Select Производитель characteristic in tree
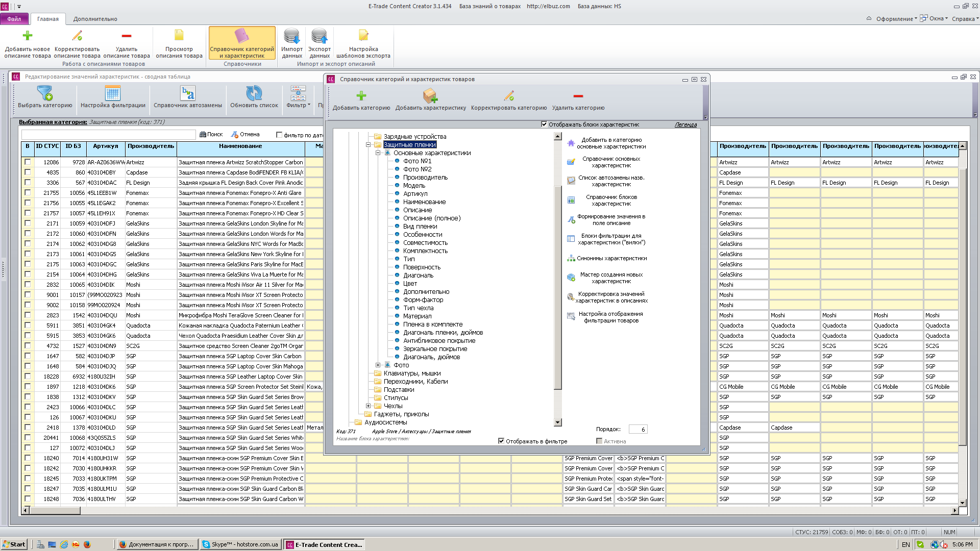The image size is (980, 551). point(425,178)
